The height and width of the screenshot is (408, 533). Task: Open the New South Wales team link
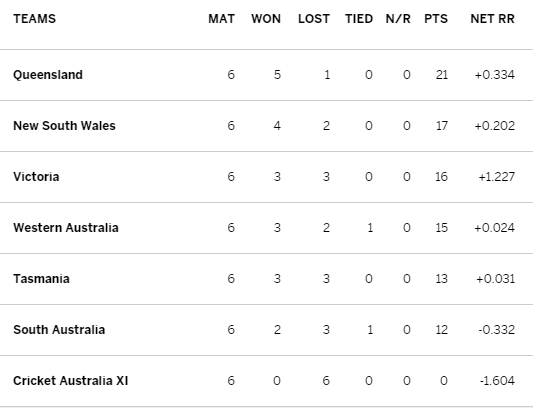[x=64, y=126]
